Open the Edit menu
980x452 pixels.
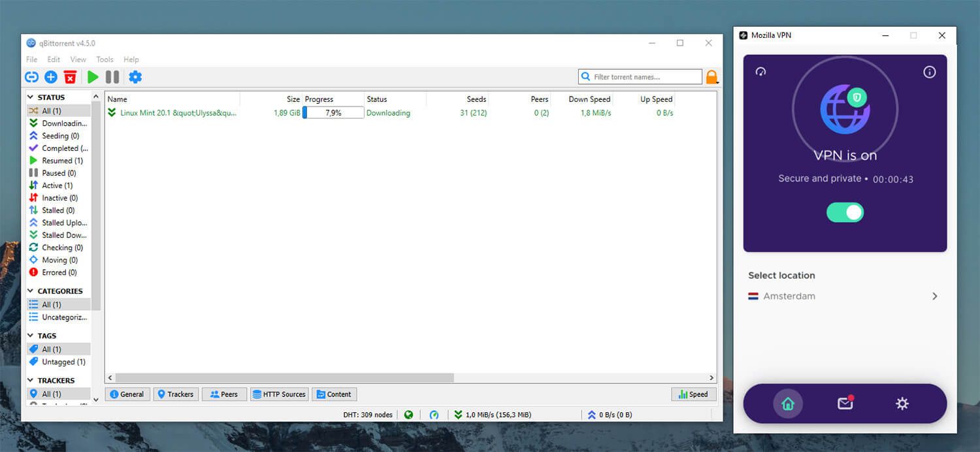54,59
